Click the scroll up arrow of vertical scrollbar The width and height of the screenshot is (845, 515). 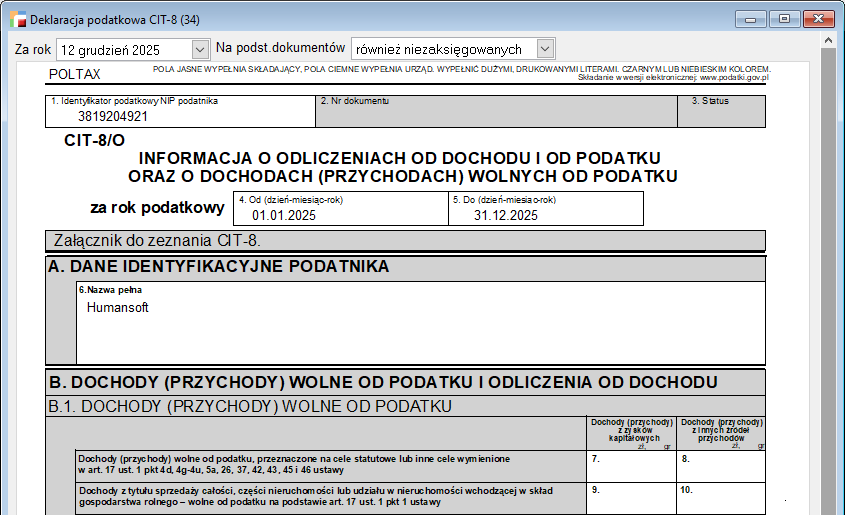tap(828, 42)
